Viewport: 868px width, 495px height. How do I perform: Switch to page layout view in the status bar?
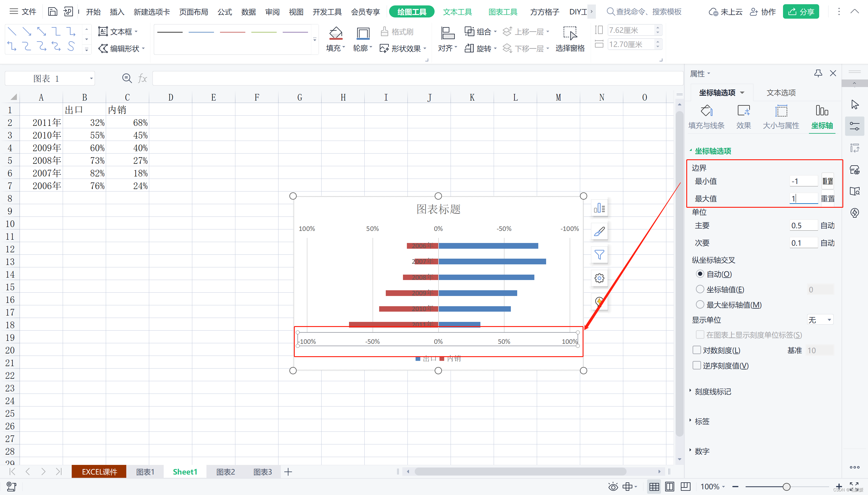coord(670,487)
